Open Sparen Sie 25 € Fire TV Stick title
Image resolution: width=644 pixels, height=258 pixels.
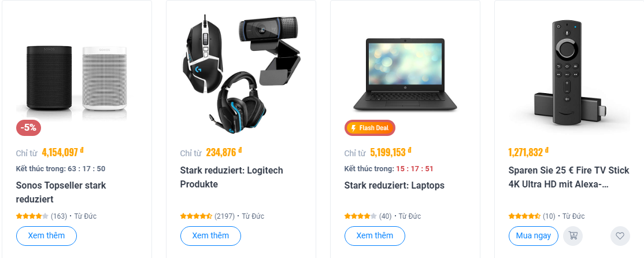tap(569, 177)
